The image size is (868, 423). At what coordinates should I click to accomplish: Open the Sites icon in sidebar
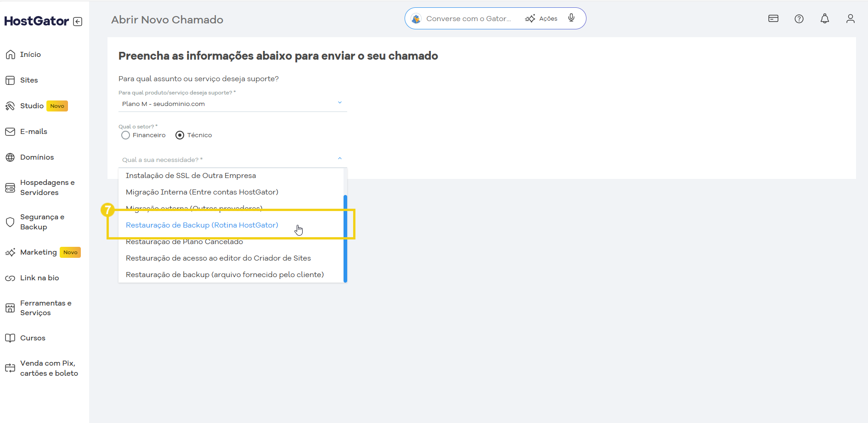point(10,80)
